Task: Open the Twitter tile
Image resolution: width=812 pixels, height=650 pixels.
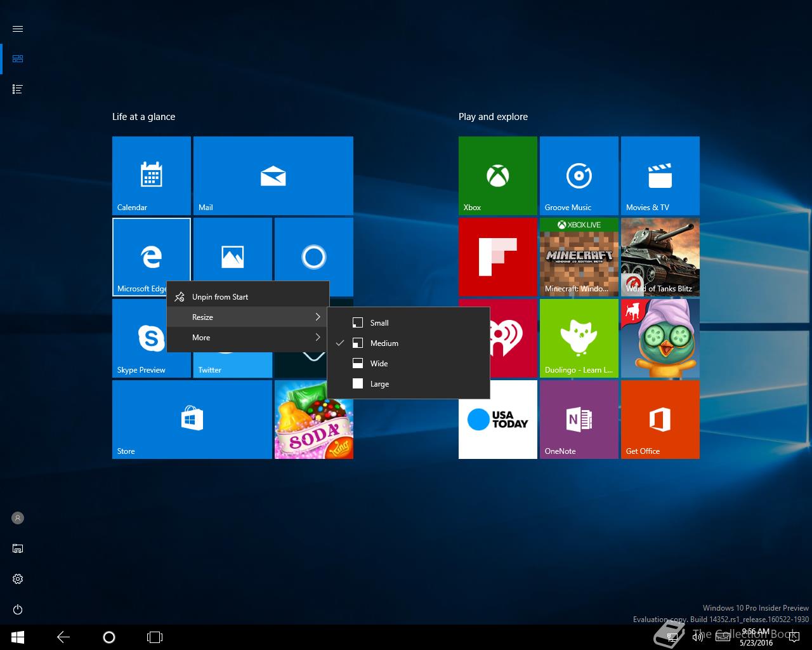Action: (233, 365)
